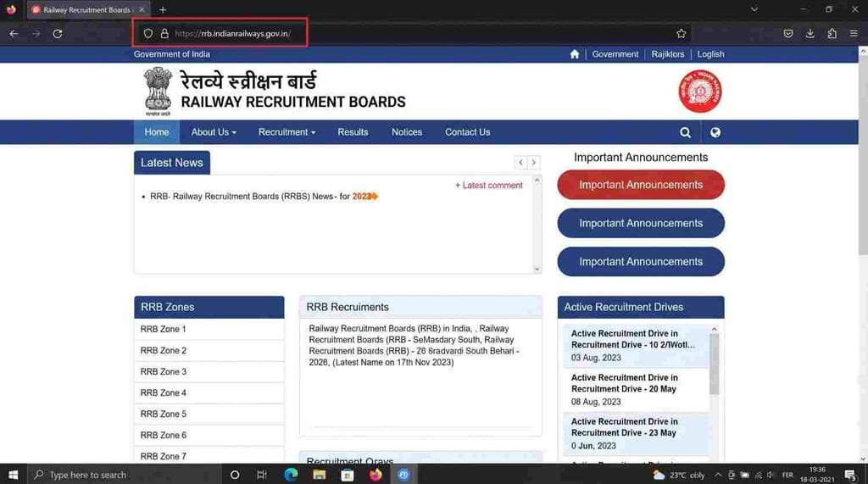Click the lowest blue Important Announcements button
Screen dimensions: 868x484
[x=641, y=261]
